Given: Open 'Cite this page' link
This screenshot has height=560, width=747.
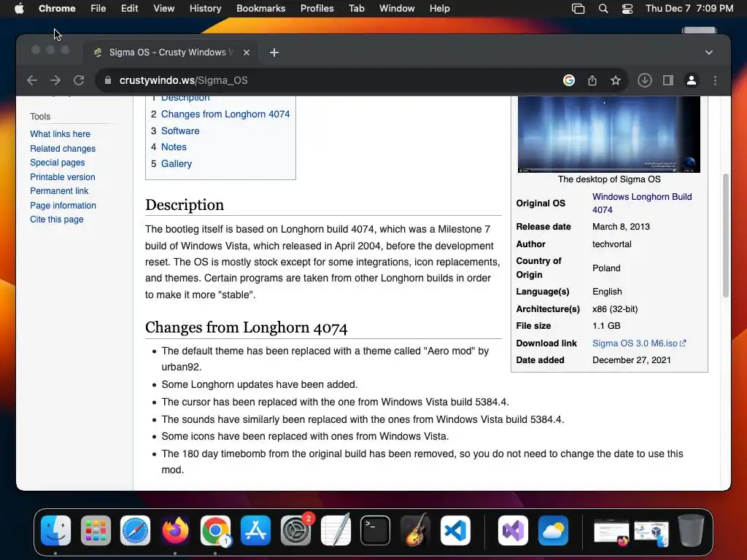Looking at the screenshot, I should [x=57, y=219].
